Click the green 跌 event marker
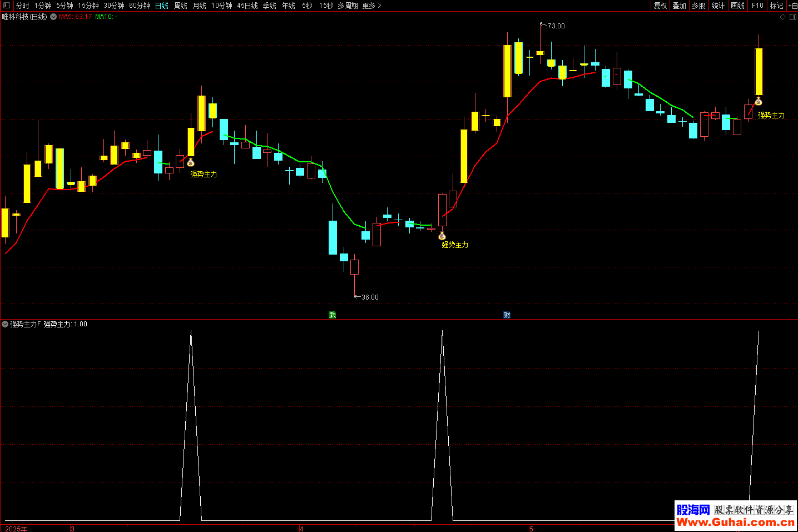Image resolution: width=798 pixels, height=532 pixels. click(x=333, y=315)
